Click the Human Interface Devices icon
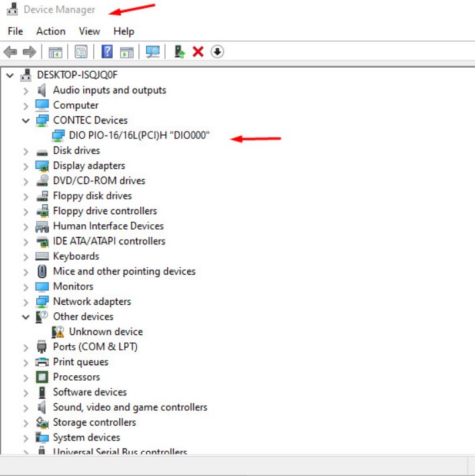 click(42, 226)
